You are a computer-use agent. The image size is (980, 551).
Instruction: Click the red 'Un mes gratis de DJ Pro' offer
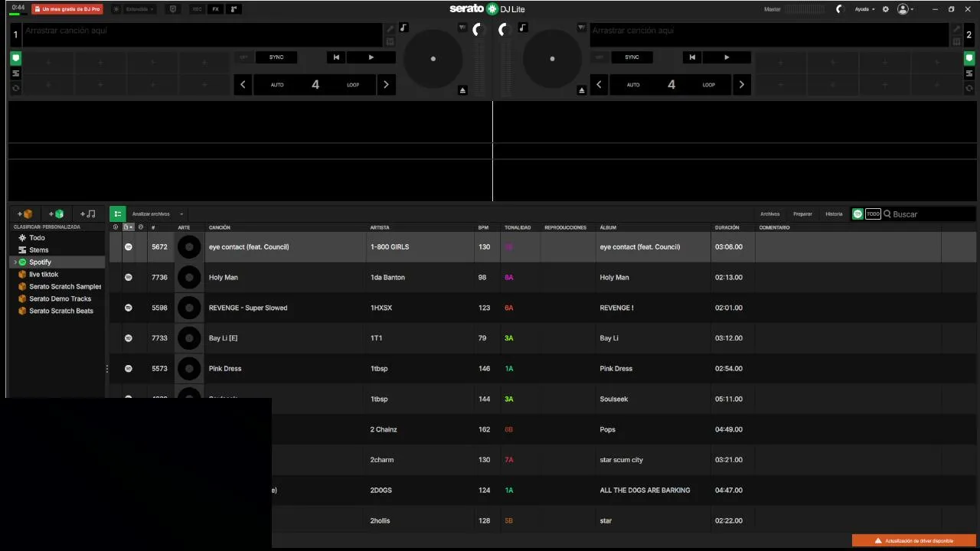coord(67,9)
